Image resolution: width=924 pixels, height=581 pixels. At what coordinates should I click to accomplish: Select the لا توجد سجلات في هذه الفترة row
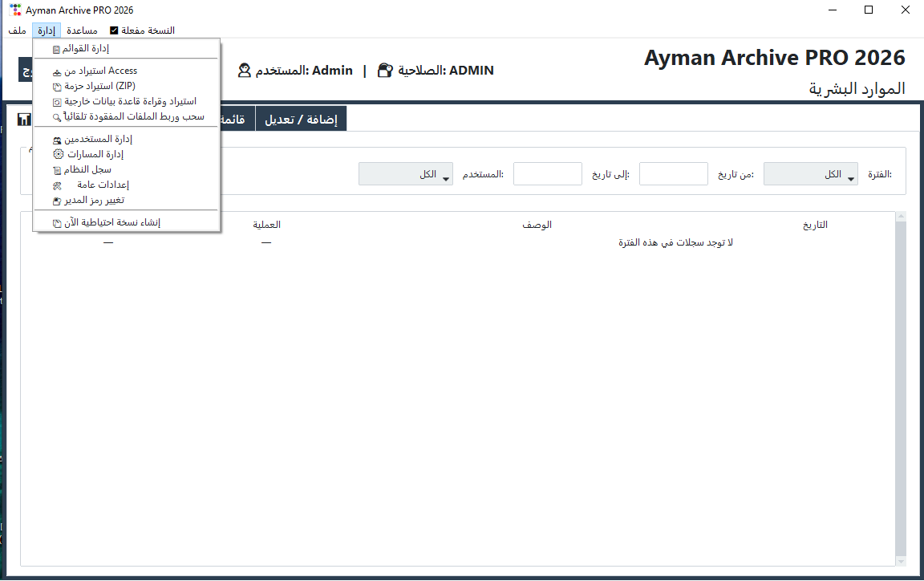coord(458,242)
